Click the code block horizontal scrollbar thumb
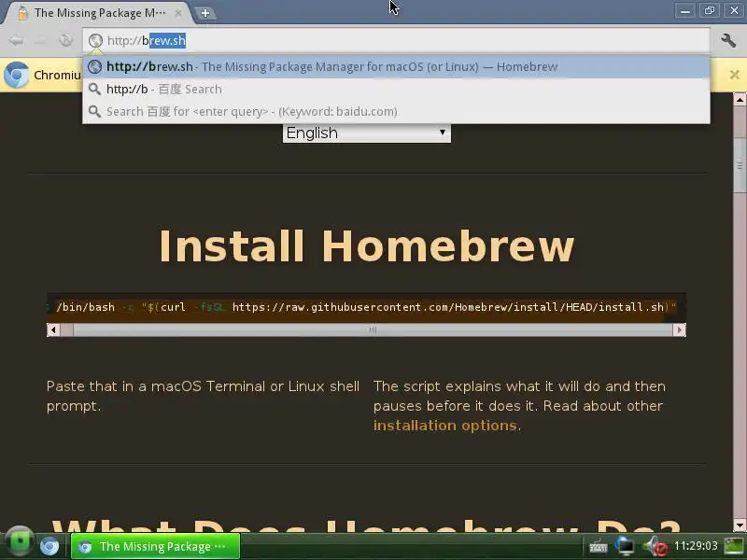 (x=373, y=329)
